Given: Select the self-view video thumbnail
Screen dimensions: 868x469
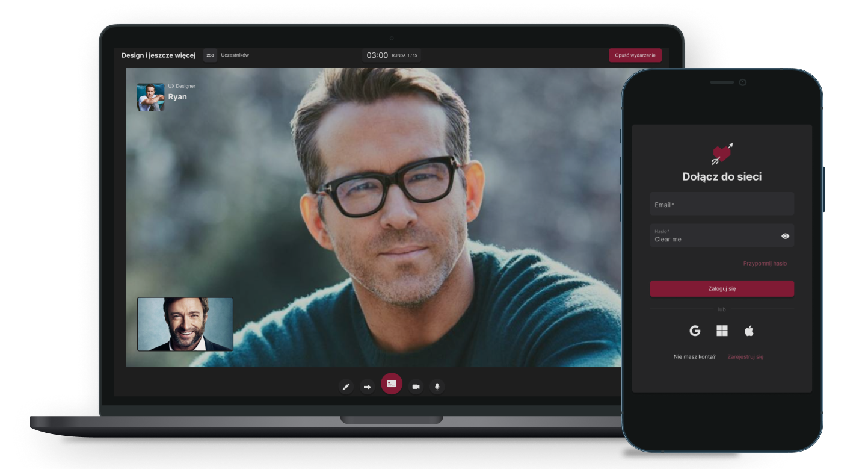Looking at the screenshot, I should click(x=185, y=324).
